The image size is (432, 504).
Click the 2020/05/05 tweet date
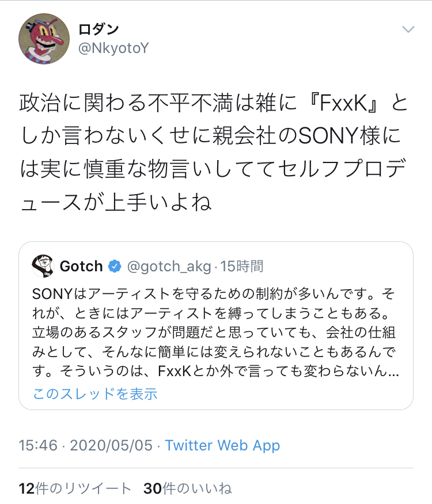tap(111, 445)
